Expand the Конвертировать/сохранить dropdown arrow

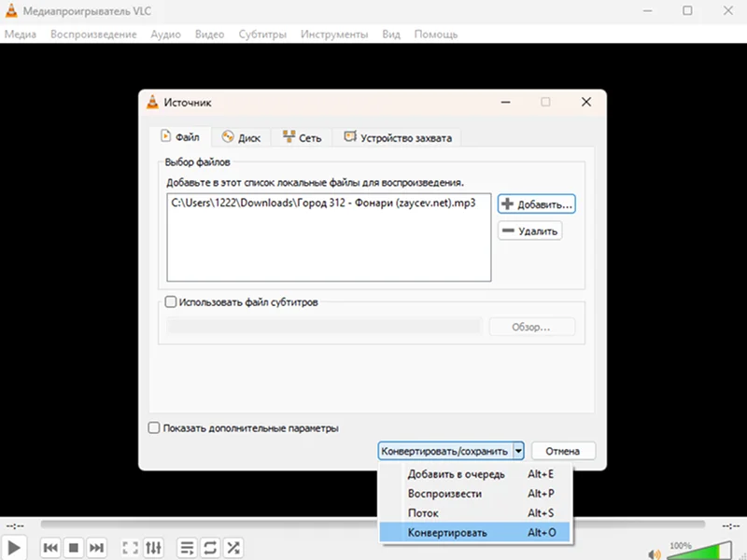pyautogui.click(x=518, y=451)
